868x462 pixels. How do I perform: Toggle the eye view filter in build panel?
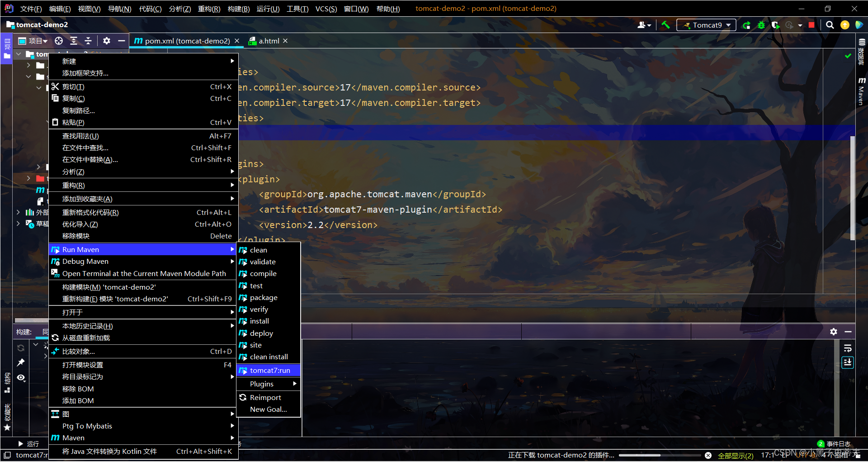point(21,377)
